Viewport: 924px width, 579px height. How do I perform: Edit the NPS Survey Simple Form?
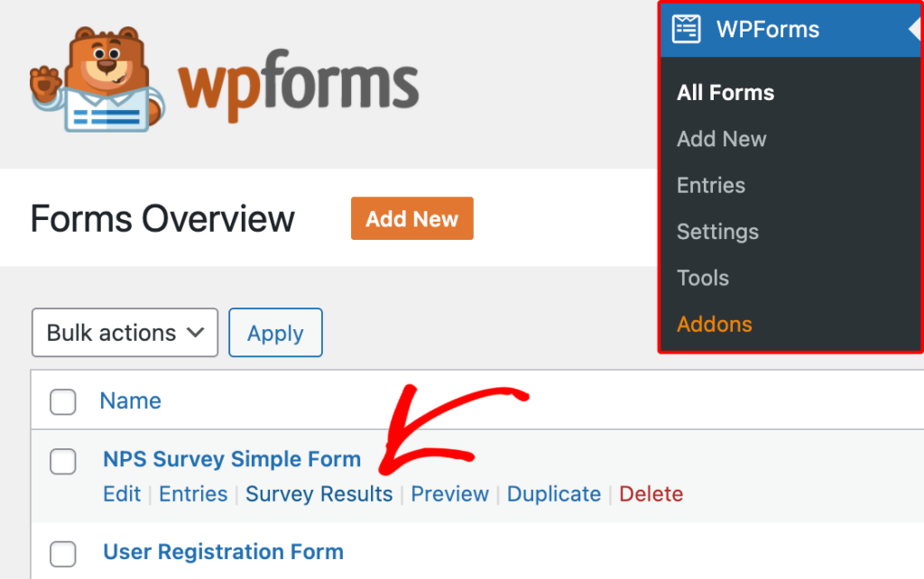[122, 493]
